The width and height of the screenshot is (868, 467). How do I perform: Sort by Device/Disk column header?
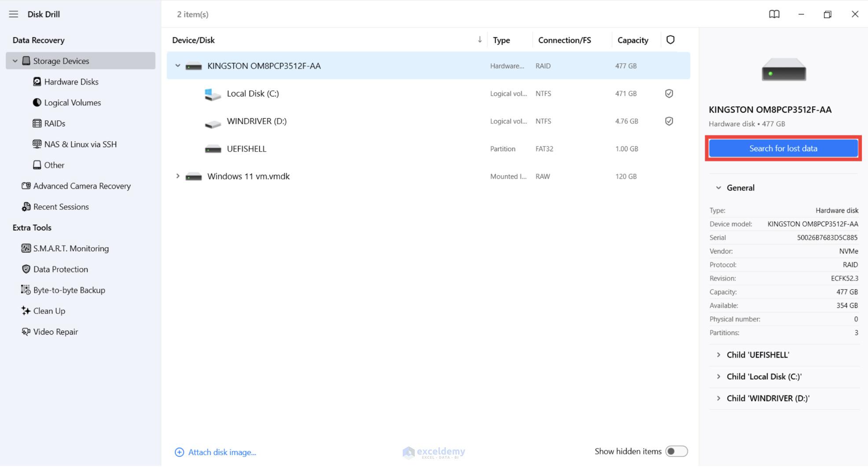point(193,40)
